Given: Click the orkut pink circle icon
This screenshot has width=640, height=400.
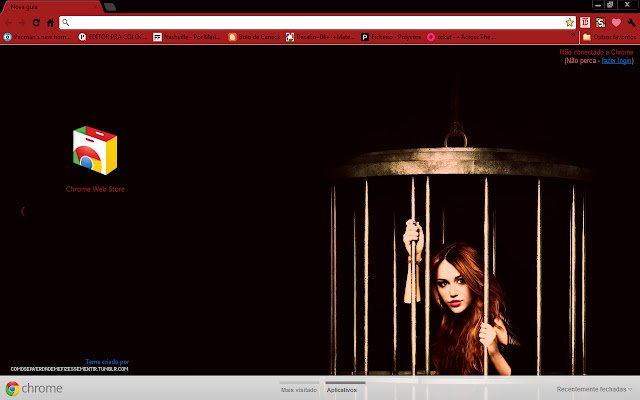Looking at the screenshot, I should point(431,37).
